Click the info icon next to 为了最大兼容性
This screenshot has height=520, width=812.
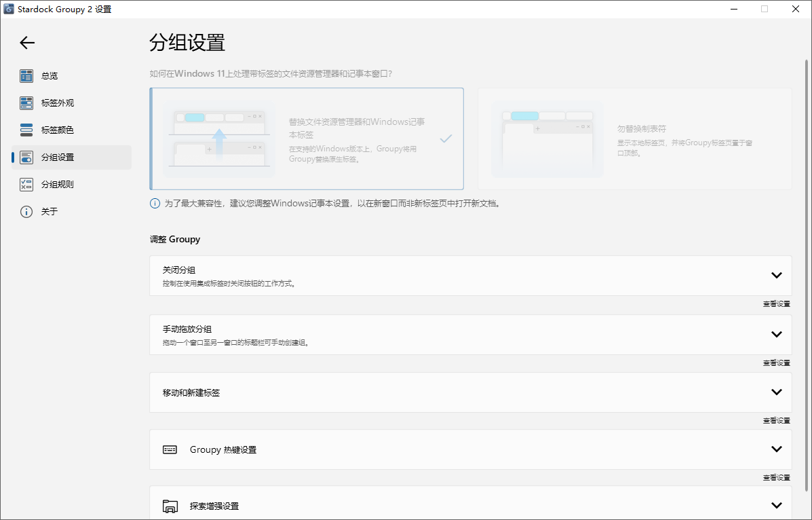(155, 203)
